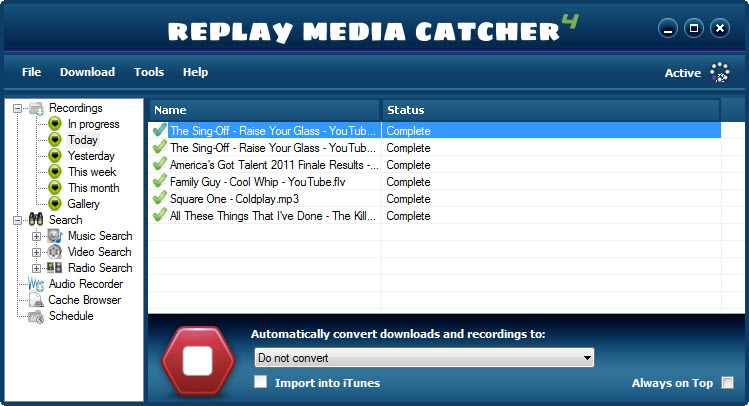This screenshot has height=406, width=749.
Task: Click the Music Search speaker icon
Action: click(55, 236)
